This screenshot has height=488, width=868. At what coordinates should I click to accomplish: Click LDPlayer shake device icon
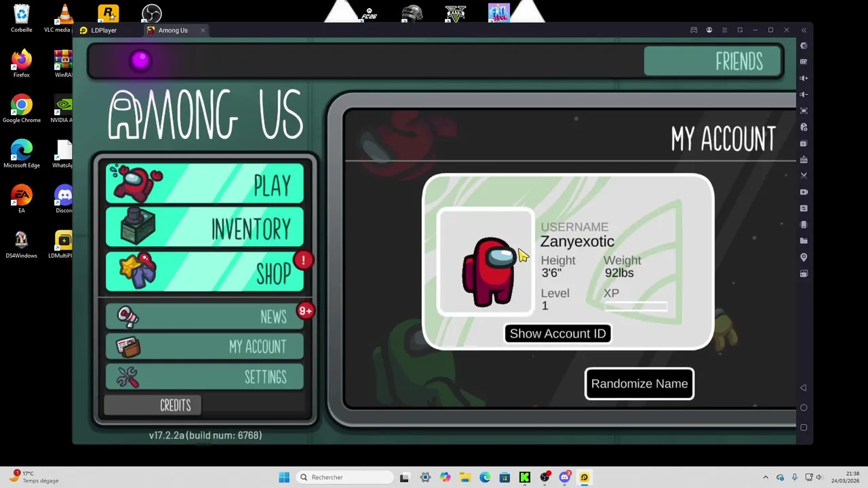coord(804,224)
